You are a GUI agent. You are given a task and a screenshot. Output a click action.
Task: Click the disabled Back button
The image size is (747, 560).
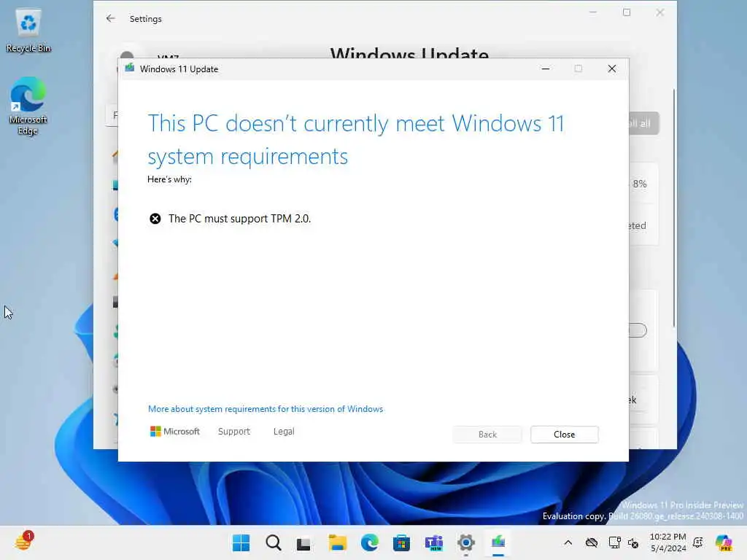pyautogui.click(x=487, y=435)
